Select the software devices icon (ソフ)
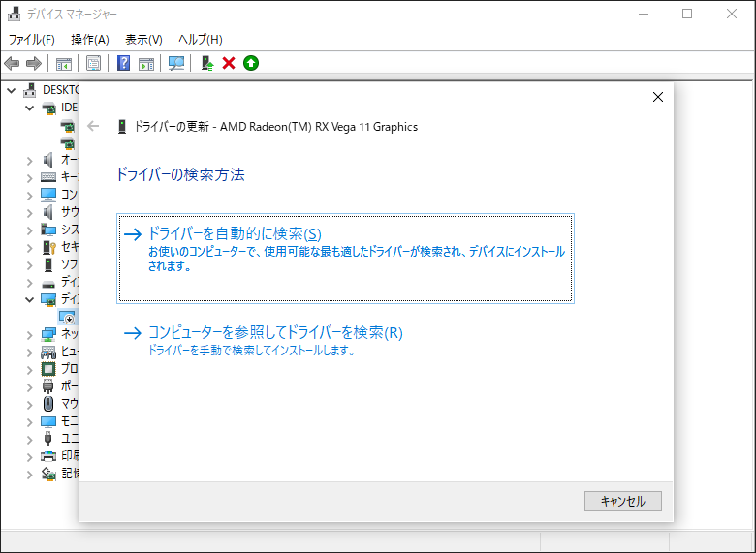This screenshot has width=756, height=553. pyautogui.click(x=48, y=264)
